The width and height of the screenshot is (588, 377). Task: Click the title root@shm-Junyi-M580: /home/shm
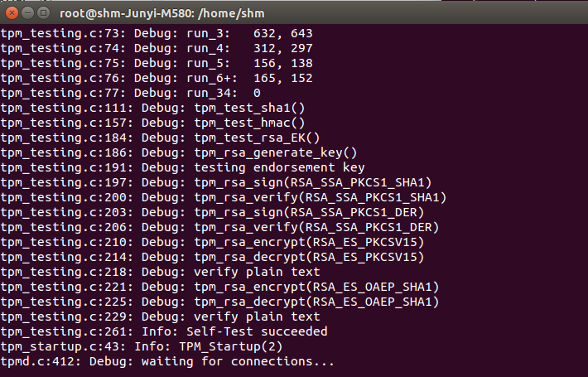coord(162,13)
